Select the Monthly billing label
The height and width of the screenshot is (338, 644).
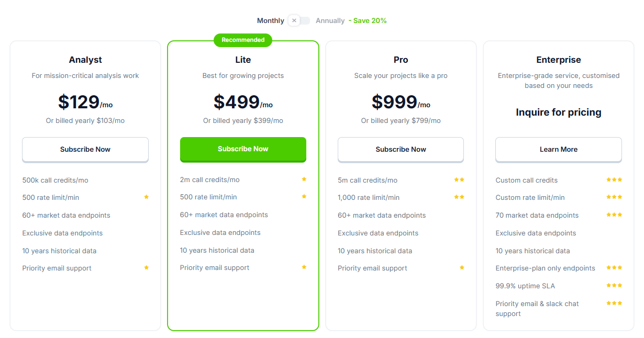click(270, 21)
